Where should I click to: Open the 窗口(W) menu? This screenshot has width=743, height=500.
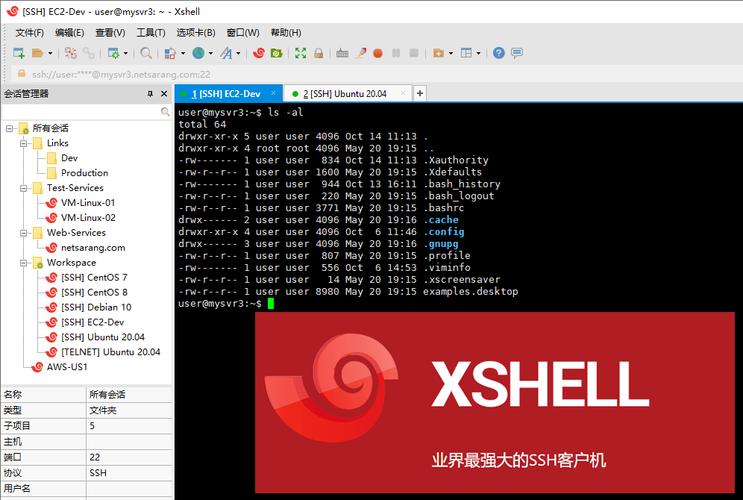point(243,33)
